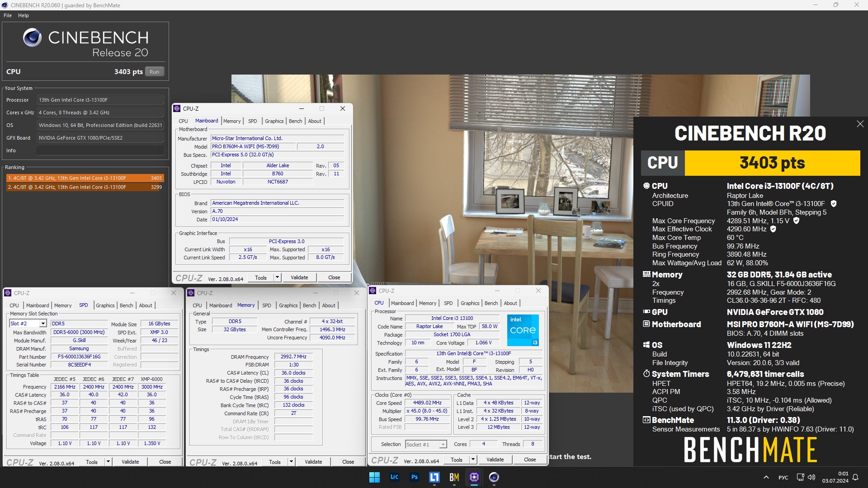Click CPU-Z title icon in CPU window

(373, 291)
